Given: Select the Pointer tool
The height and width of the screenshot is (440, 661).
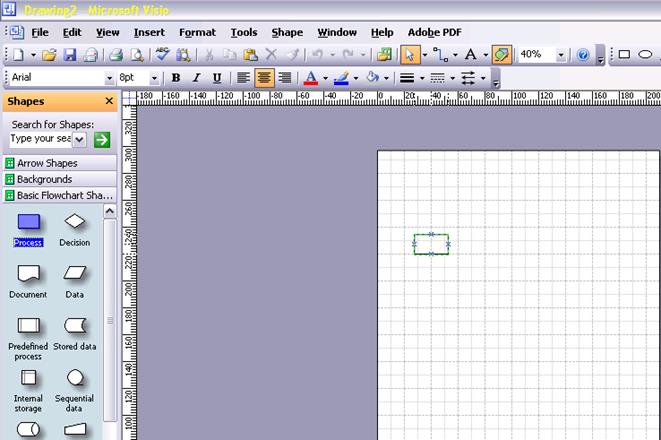Looking at the screenshot, I should click(x=409, y=55).
